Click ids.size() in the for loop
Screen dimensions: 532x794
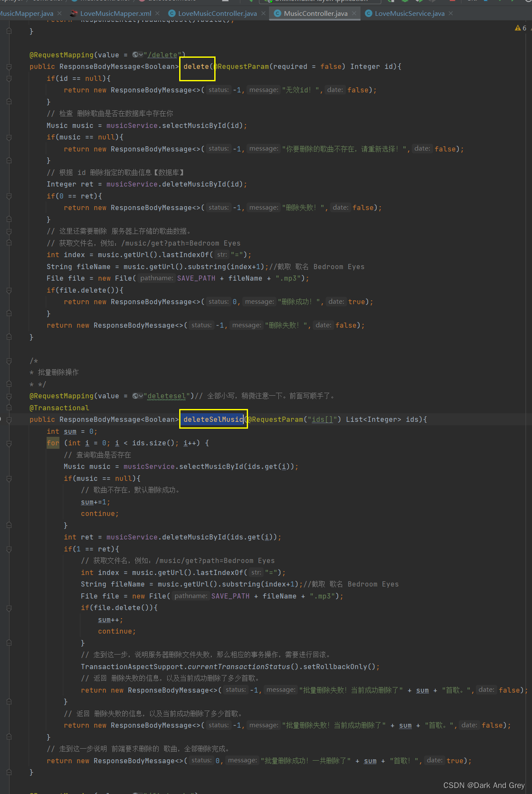point(153,443)
